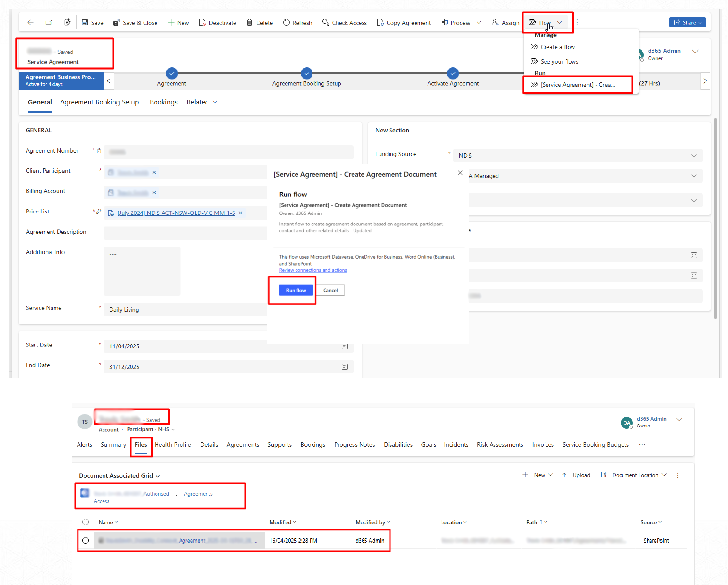Click the Upload icon in document grid
Image resolution: width=728 pixels, height=585 pixels.
(564, 475)
